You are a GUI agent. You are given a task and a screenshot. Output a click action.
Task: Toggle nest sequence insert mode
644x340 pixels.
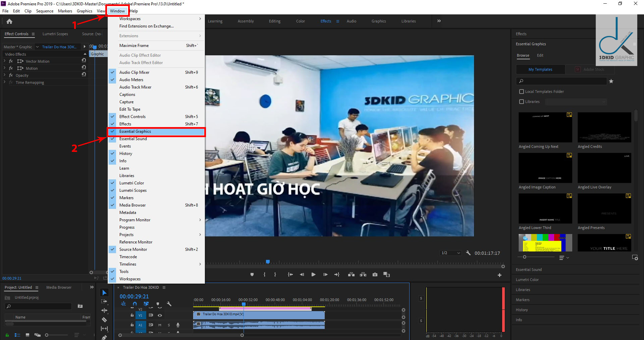pos(123,304)
